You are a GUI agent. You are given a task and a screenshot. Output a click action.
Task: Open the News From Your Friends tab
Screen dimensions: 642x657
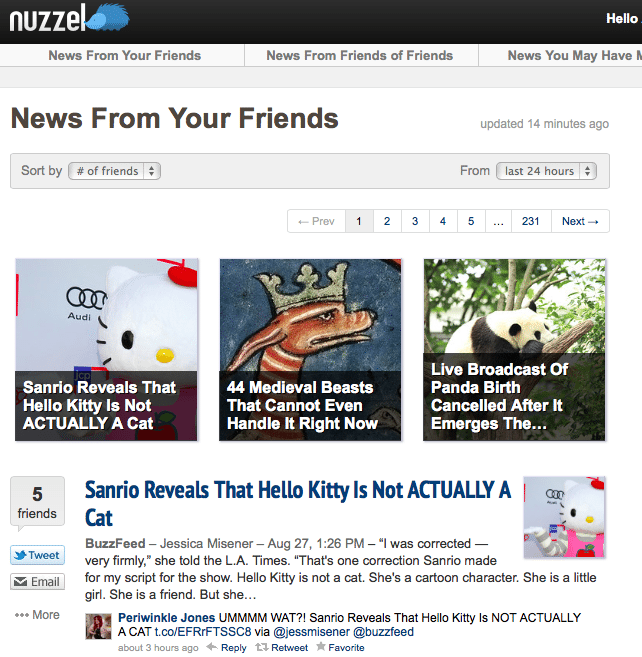pyautogui.click(x=124, y=55)
